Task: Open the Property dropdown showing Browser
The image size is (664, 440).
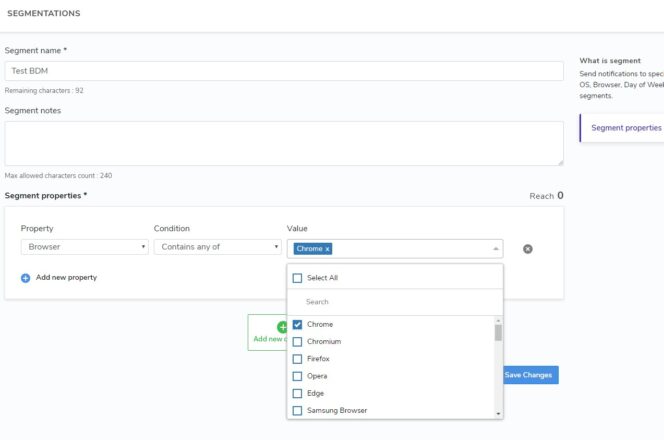Action: click(x=84, y=247)
